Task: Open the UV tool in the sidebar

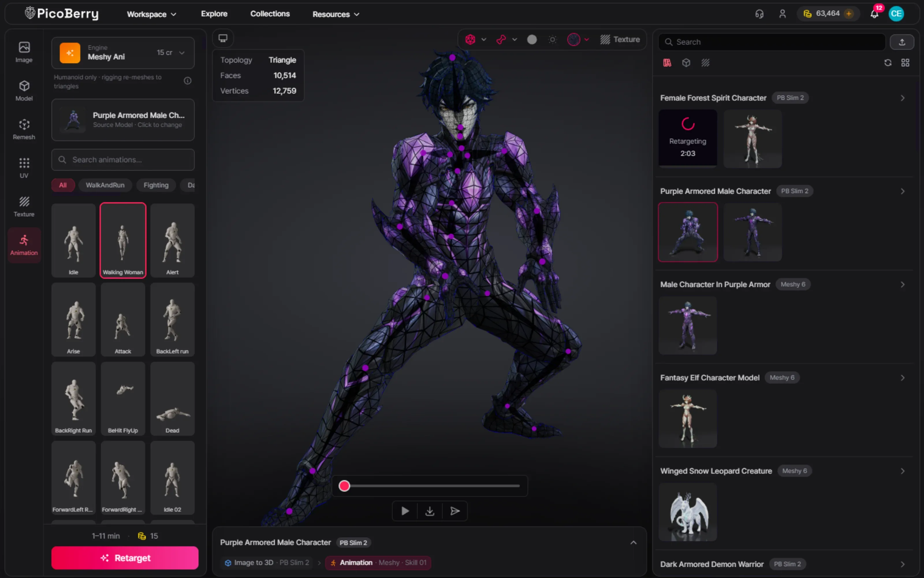Action: pyautogui.click(x=24, y=168)
